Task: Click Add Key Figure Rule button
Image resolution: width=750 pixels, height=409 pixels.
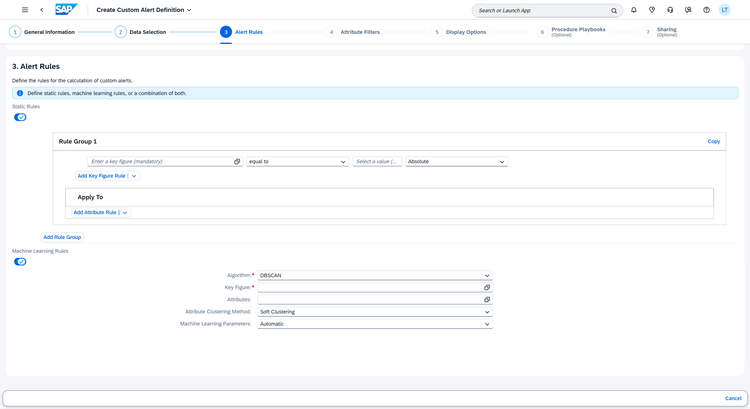Action: tap(101, 176)
